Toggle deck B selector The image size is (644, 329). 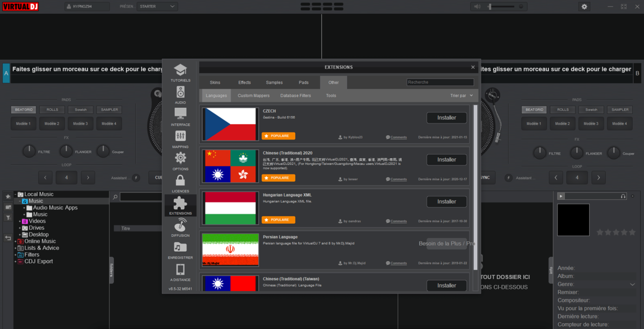(x=637, y=73)
